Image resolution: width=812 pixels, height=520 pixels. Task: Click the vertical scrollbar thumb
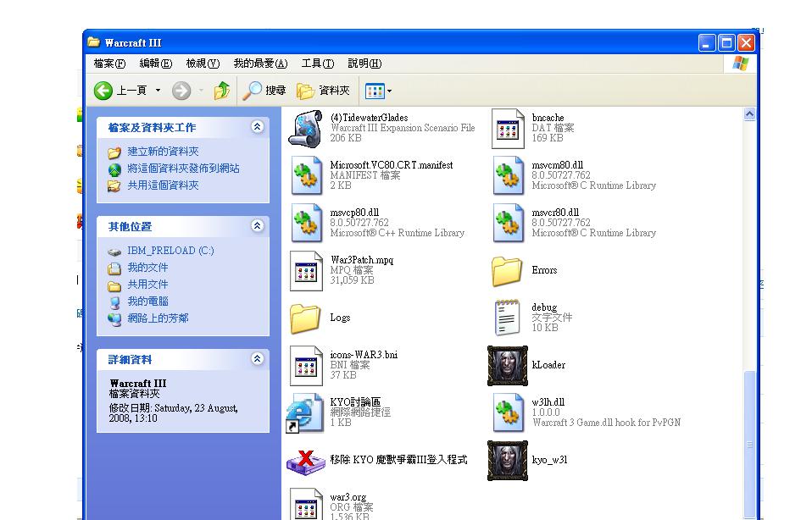[749, 445]
